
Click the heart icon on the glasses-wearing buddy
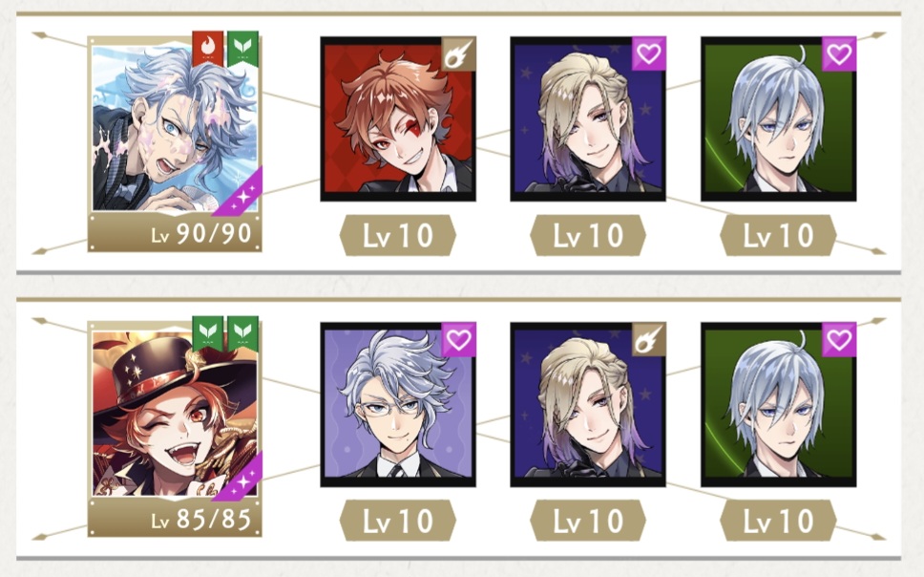pos(458,339)
